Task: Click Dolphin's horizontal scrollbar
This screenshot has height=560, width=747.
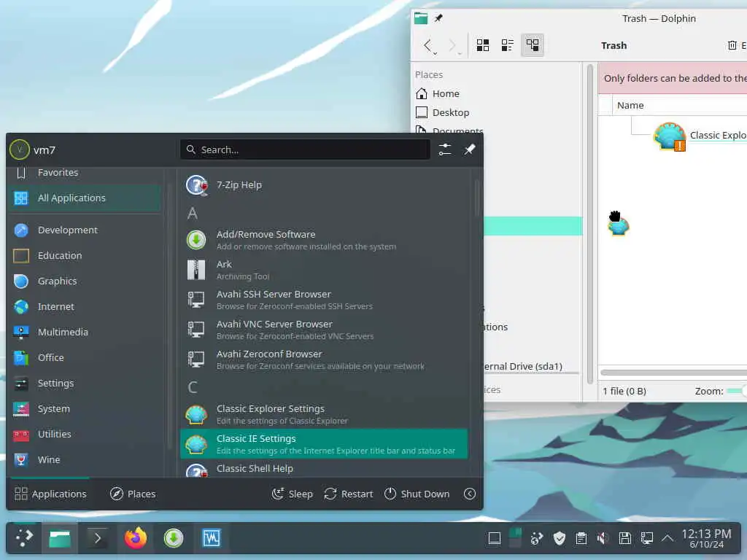Action: tap(673, 373)
